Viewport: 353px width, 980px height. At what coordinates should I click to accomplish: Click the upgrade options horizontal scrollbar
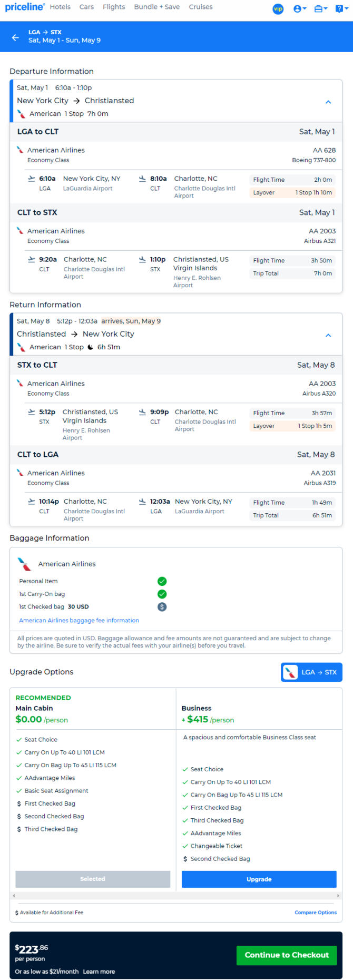pos(176,896)
